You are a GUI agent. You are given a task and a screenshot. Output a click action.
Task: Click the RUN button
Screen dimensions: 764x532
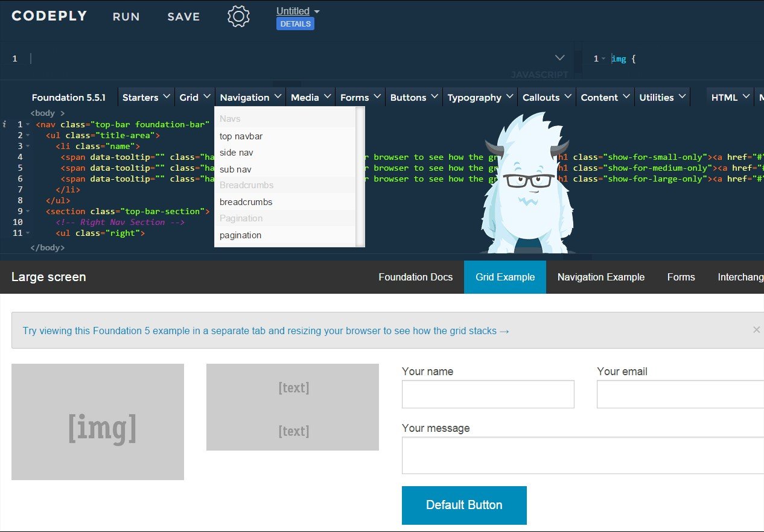[x=126, y=17]
